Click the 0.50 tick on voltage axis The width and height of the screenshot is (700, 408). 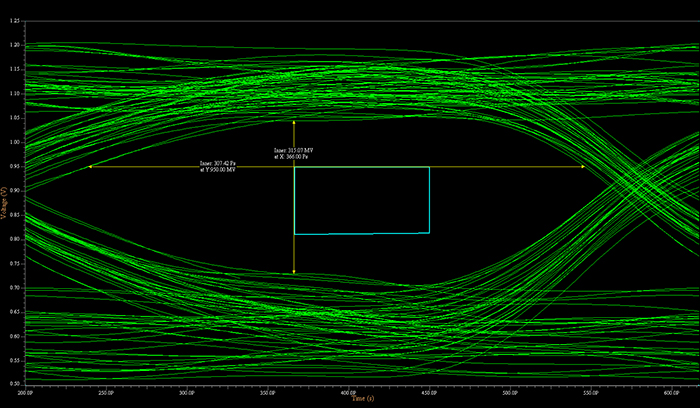coord(14,384)
